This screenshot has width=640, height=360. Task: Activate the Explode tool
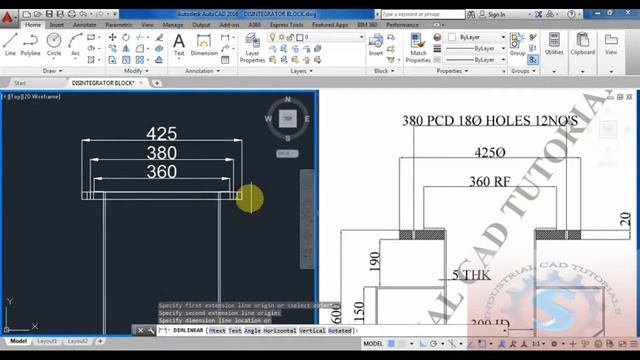pos(159,49)
